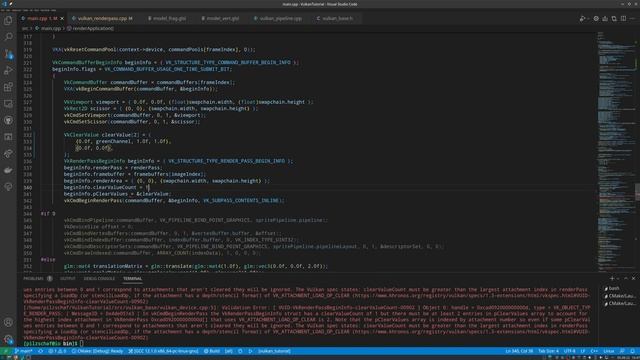Screen dimensions: 640x360
Task: Select the last CMake/Launch terminal entry
Action: click(x=619, y=303)
